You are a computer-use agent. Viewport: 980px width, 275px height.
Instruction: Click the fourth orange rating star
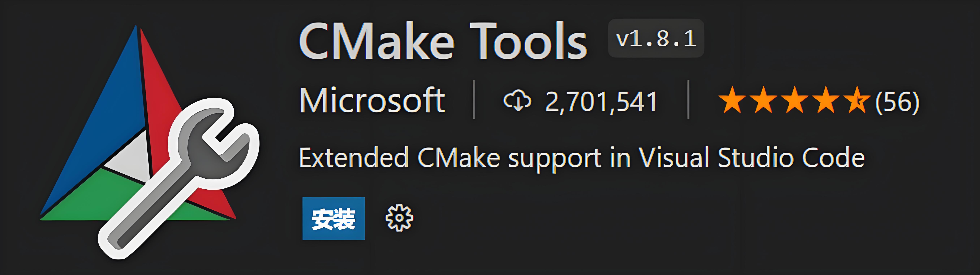[826, 101]
